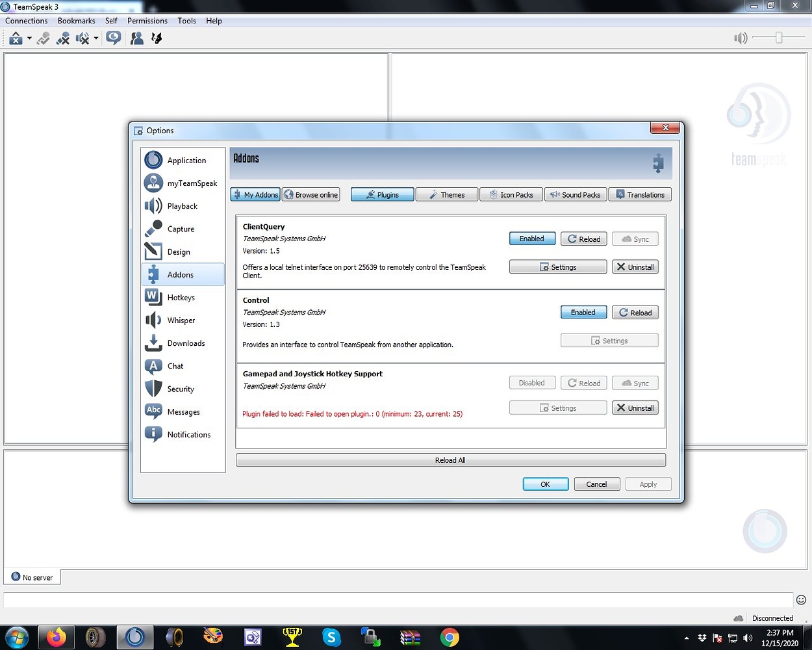Open Playback settings in the Options sidebar
The image size is (812, 650).
point(183,206)
